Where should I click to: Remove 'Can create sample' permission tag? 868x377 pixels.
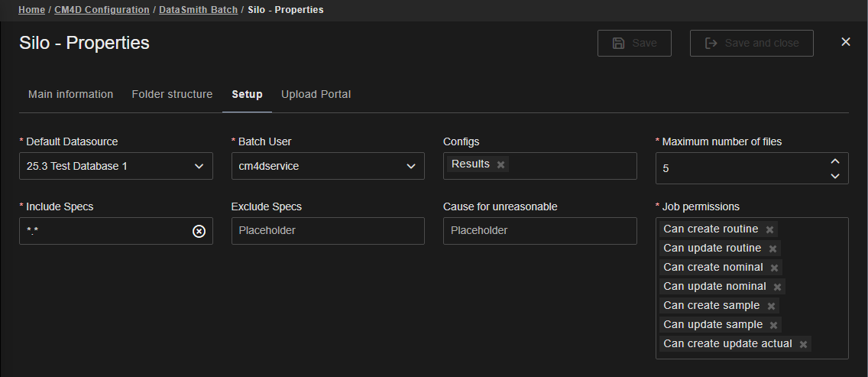coord(771,307)
